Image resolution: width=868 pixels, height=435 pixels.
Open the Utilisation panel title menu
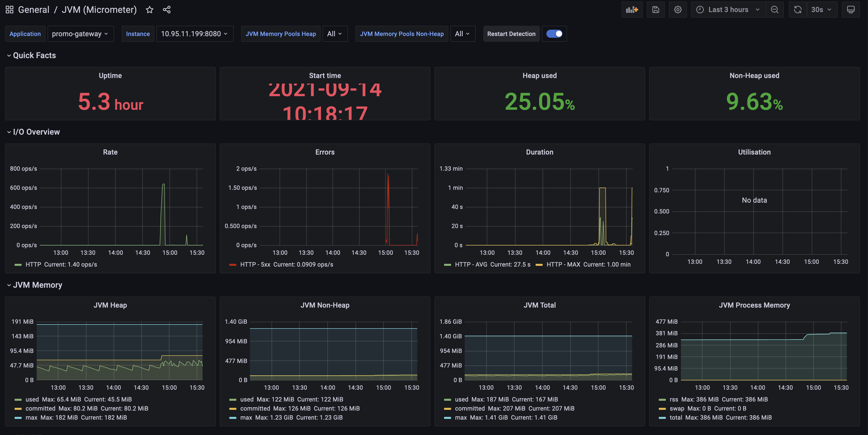tap(754, 152)
